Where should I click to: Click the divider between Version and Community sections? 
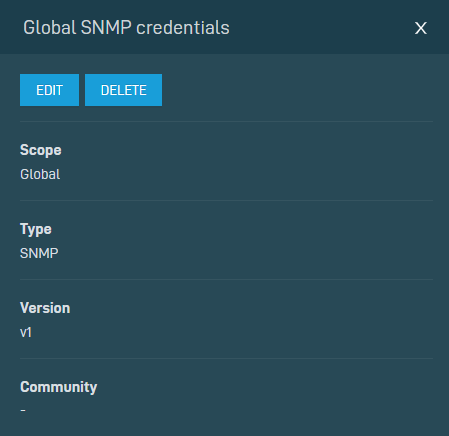click(x=226, y=358)
